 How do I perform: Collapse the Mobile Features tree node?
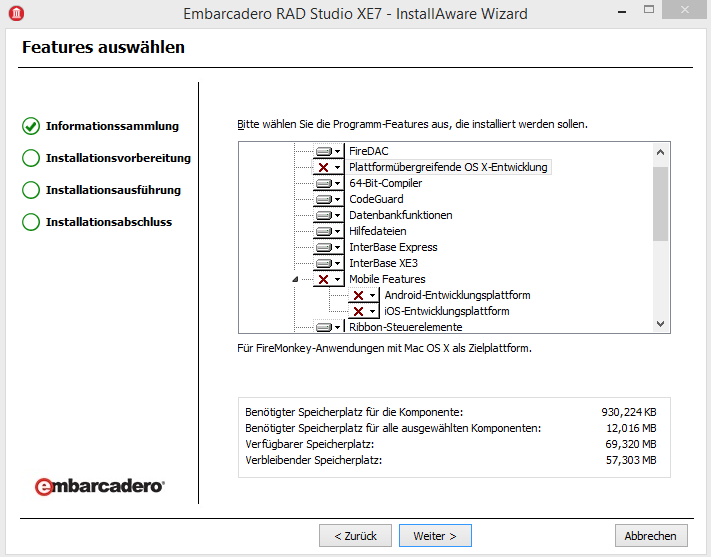coord(295,279)
